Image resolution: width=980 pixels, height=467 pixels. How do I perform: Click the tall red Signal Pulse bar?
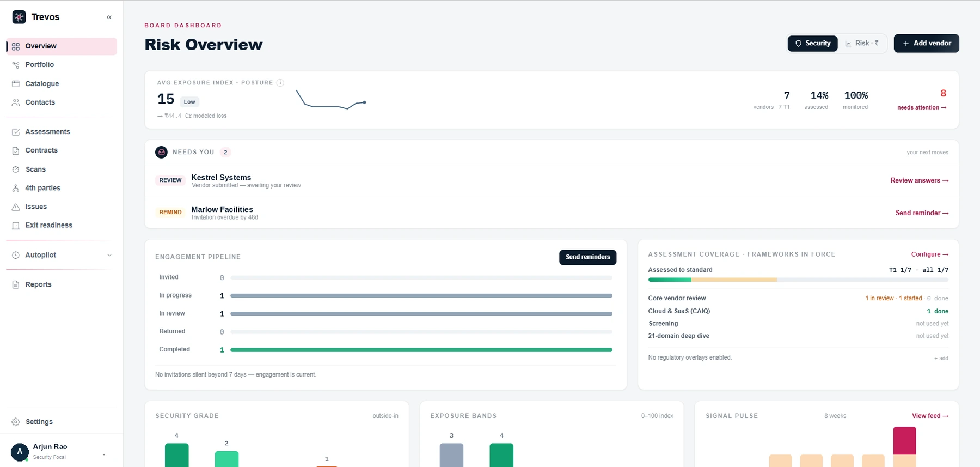pos(904,440)
